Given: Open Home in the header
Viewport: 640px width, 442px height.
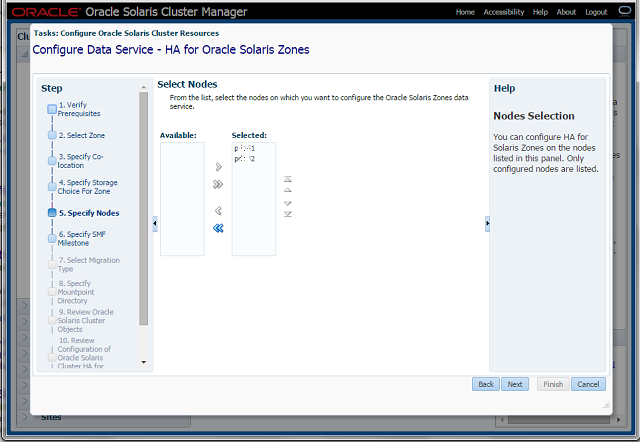Looking at the screenshot, I should [465, 12].
